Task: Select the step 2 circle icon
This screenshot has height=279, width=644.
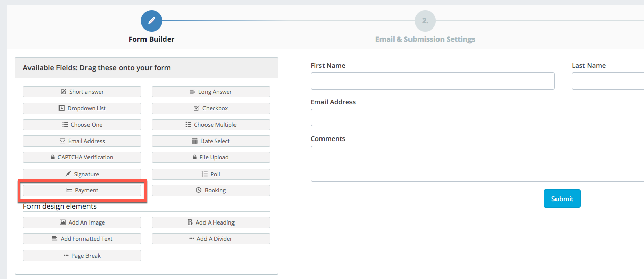Action: click(425, 21)
